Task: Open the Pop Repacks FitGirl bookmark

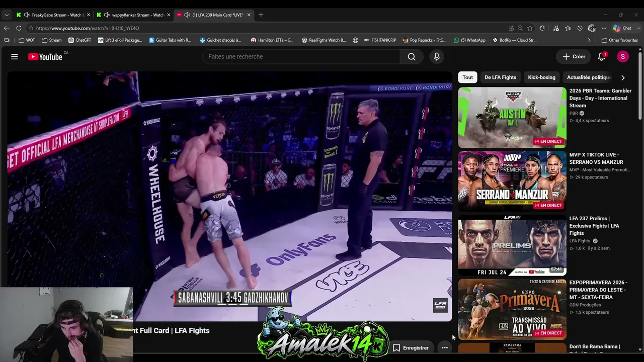Action: tap(425, 40)
